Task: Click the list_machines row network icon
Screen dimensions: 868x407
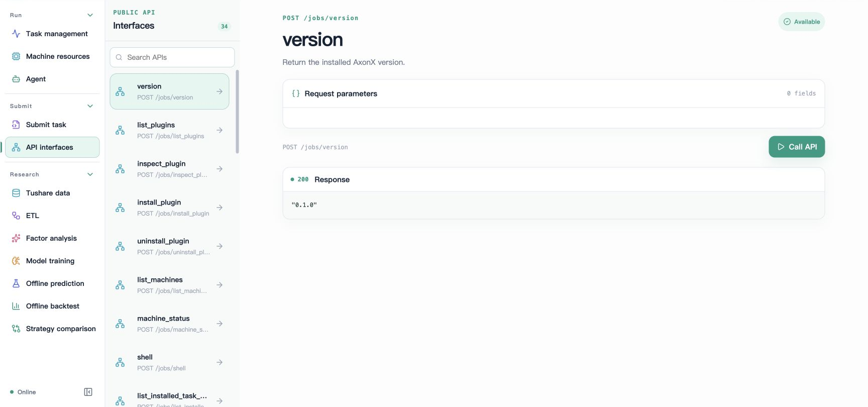Action: point(120,285)
